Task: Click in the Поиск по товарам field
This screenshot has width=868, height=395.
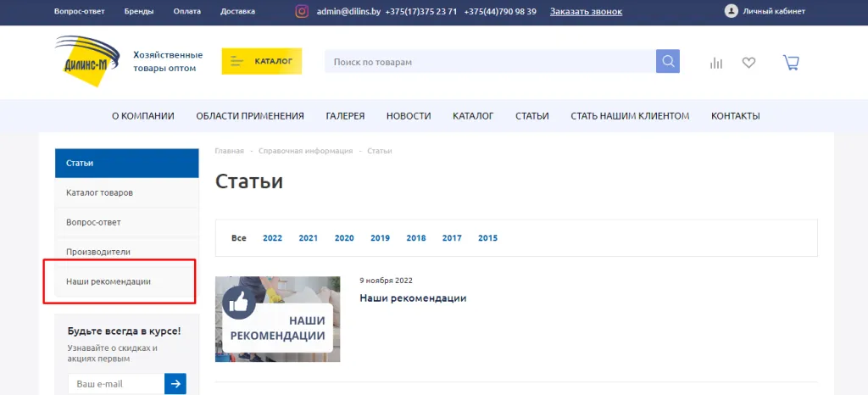Action: pos(490,62)
